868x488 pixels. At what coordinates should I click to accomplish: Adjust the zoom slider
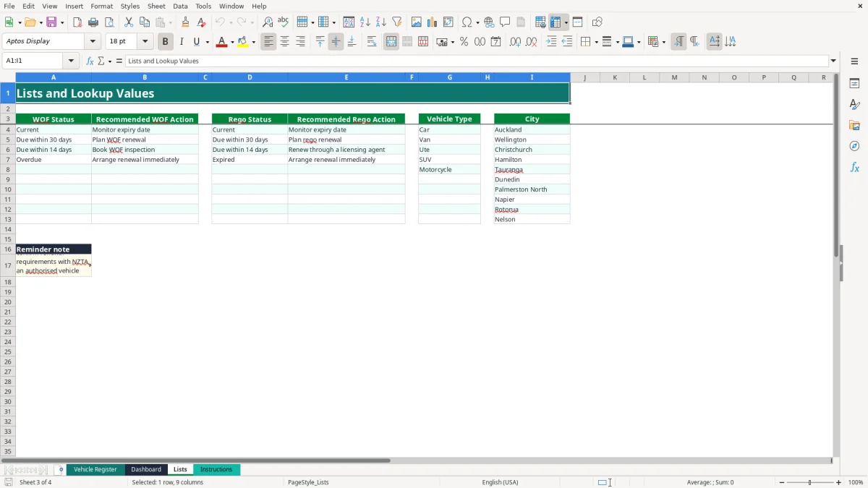810,482
